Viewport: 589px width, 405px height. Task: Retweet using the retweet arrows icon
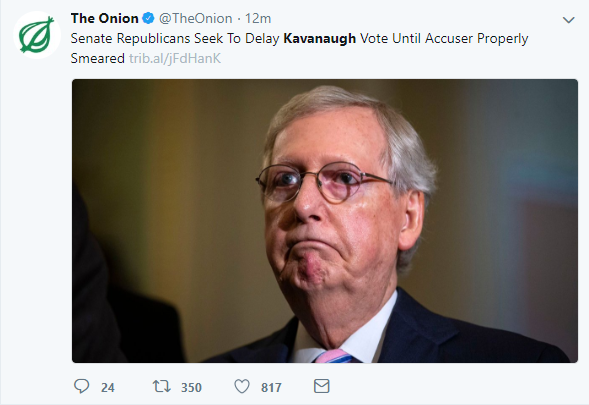pos(162,386)
